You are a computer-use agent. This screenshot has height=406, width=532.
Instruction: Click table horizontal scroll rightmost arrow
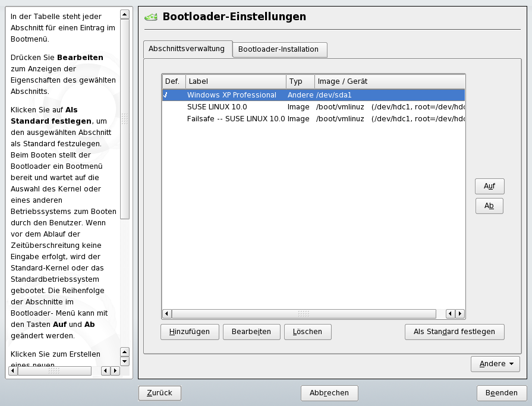(459, 313)
